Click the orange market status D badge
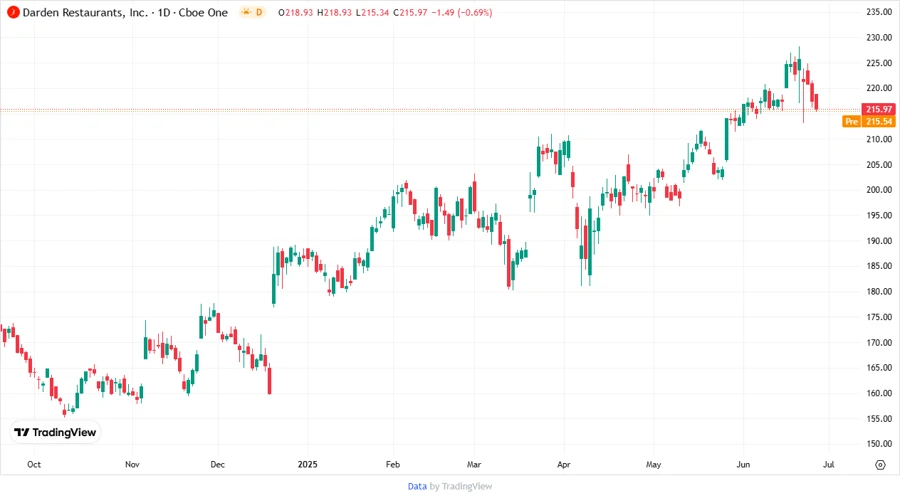 (253, 12)
